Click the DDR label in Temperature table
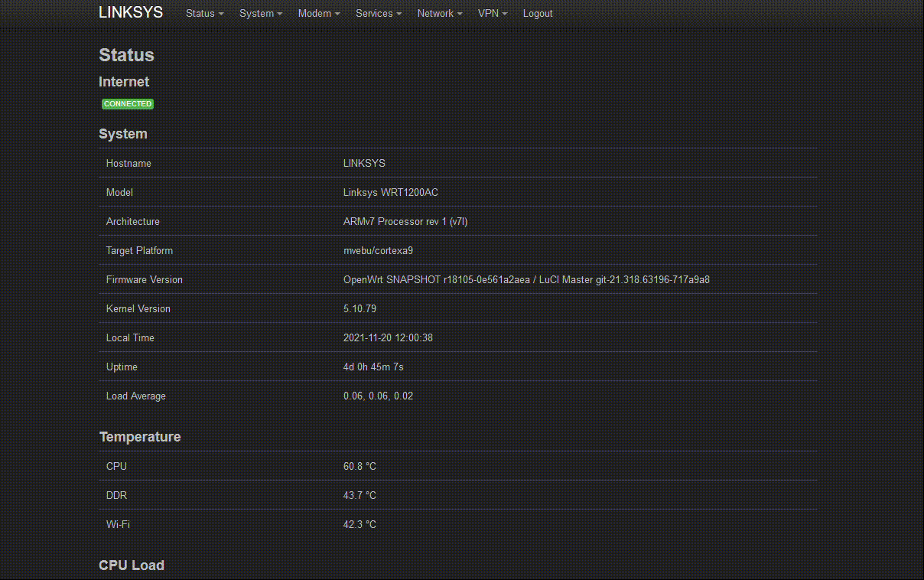 pos(116,495)
